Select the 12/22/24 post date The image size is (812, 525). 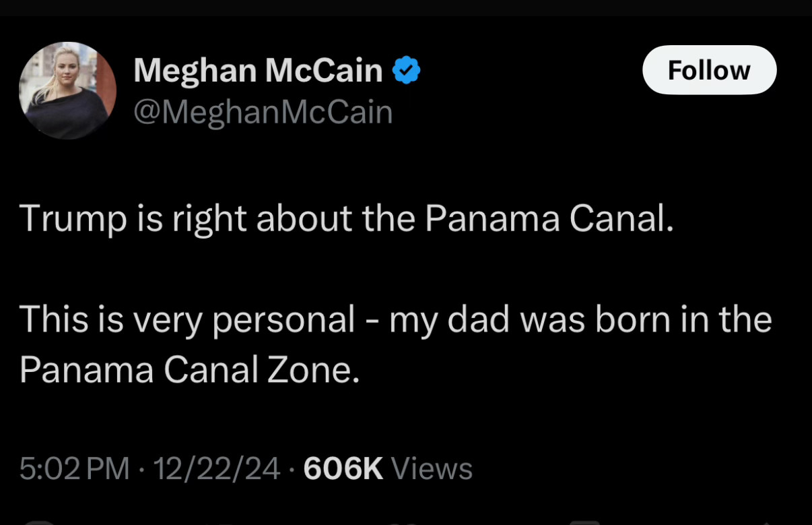click(217, 468)
